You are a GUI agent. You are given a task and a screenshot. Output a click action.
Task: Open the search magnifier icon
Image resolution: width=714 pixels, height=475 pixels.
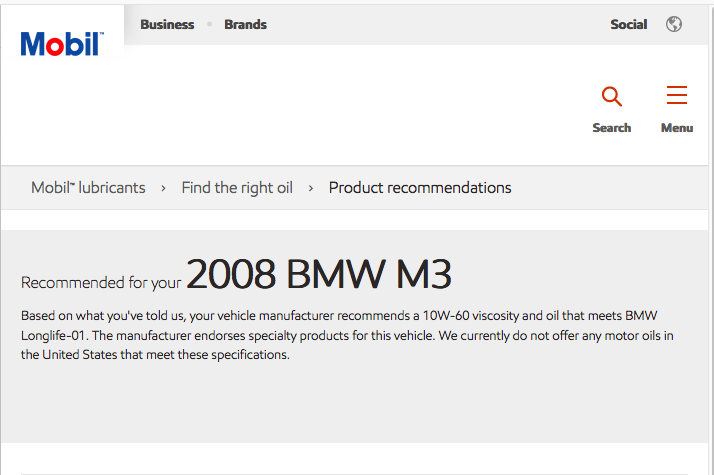coord(612,96)
